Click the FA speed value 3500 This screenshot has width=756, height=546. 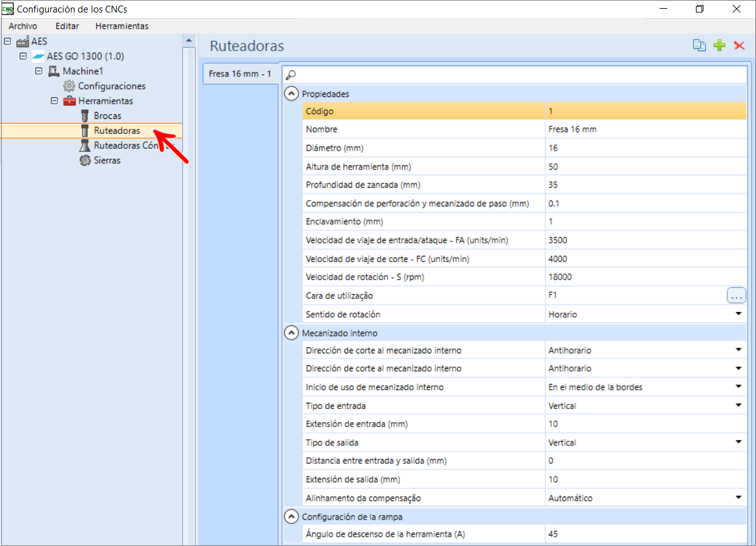click(x=646, y=240)
